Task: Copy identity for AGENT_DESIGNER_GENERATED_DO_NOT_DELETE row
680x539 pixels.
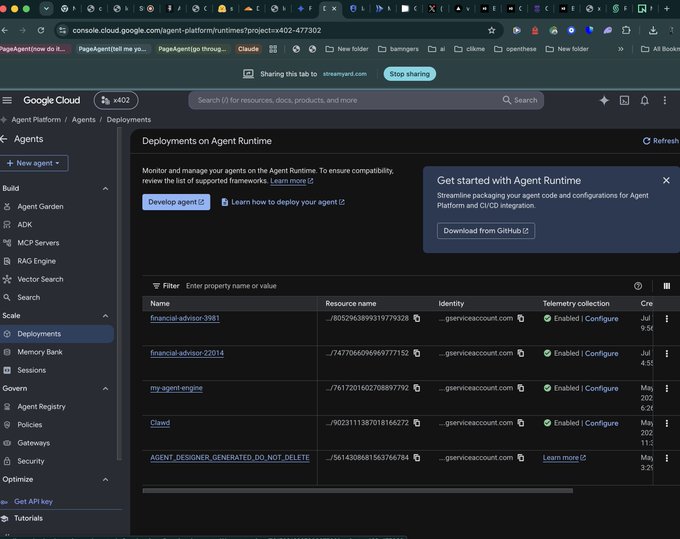Action: 521,457
